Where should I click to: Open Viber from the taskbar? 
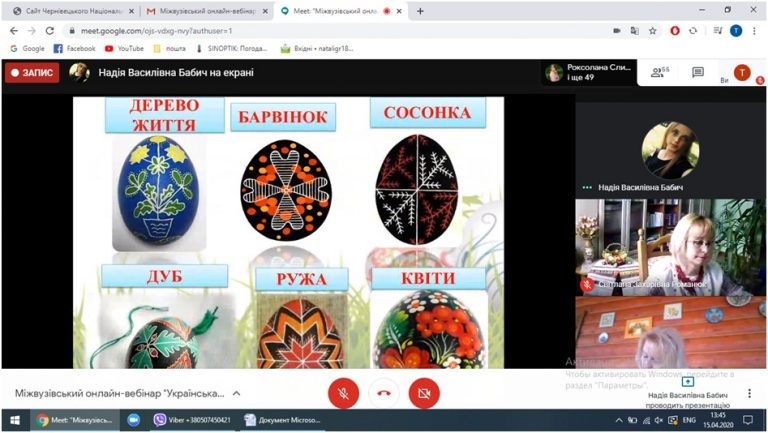192,420
